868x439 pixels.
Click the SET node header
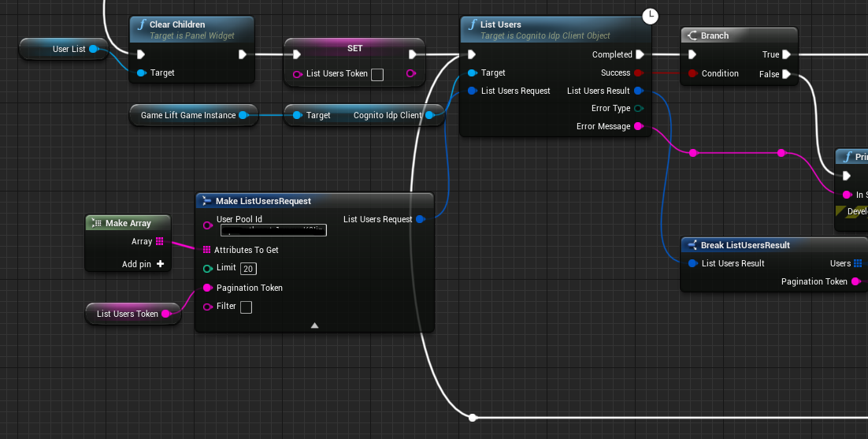click(354, 48)
